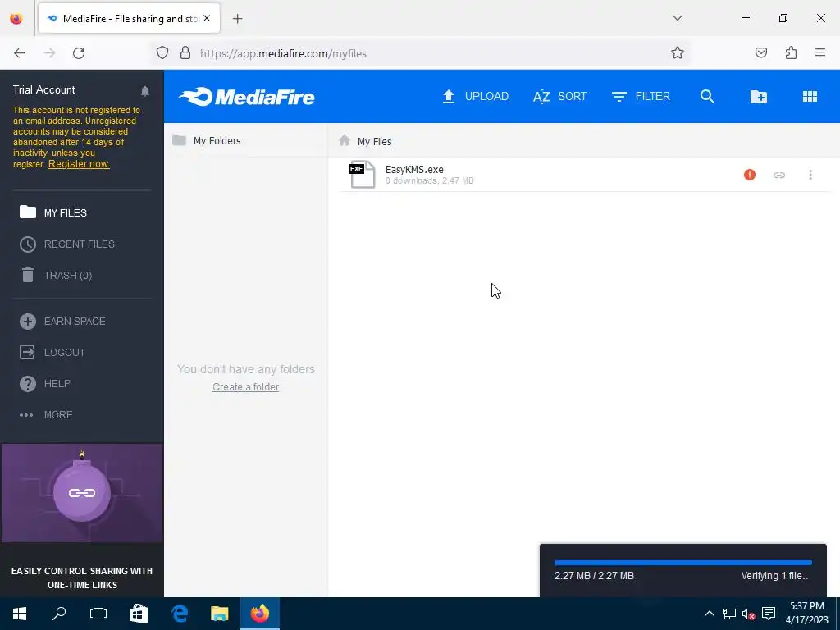Click the red warning icon on EasyKMS.exe
The height and width of the screenshot is (630, 840).
point(750,175)
